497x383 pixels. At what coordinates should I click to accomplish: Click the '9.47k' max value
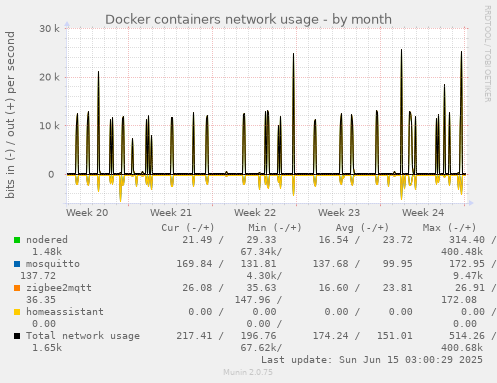(x=468, y=276)
